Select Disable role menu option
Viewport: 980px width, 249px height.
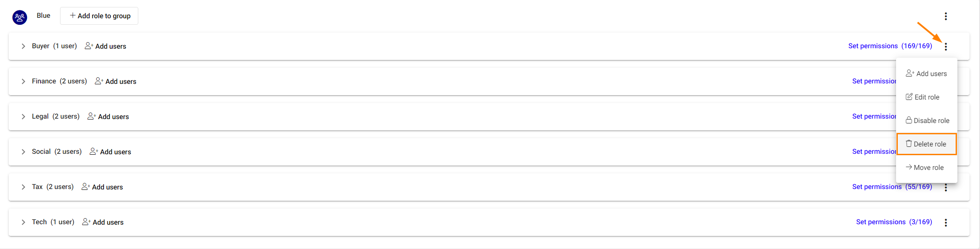pos(926,120)
